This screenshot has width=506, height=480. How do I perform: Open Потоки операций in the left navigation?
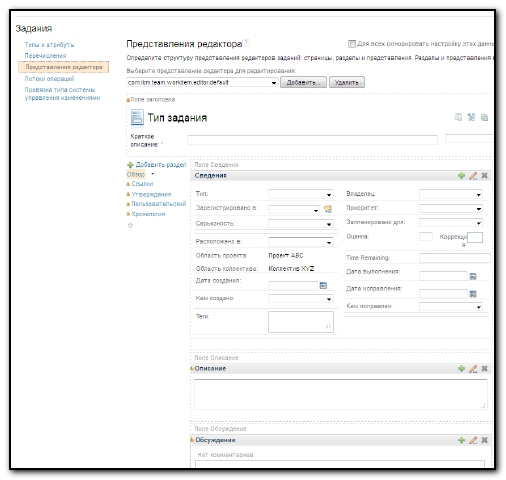click(49, 79)
